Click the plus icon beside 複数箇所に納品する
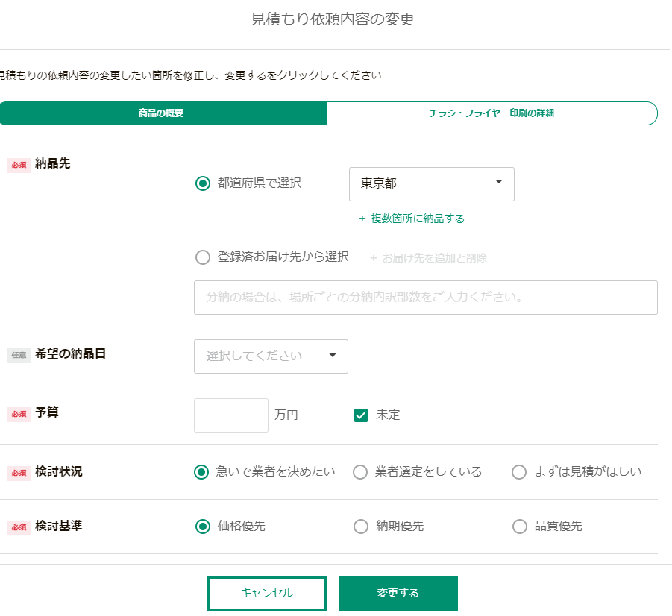The height and width of the screenshot is (616, 672). click(362, 219)
